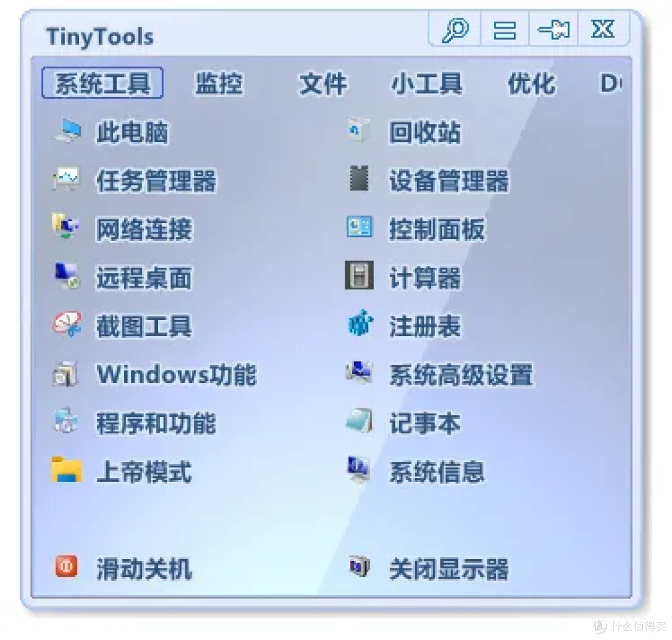The width and height of the screenshot is (672, 640).
Task: Click the 设备管理器 chip icon
Action: [359, 178]
